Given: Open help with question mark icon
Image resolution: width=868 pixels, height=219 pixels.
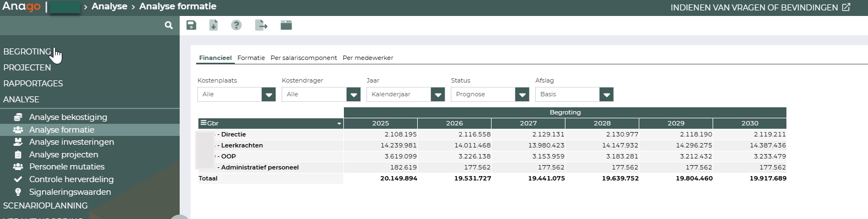Looking at the screenshot, I should (236, 25).
